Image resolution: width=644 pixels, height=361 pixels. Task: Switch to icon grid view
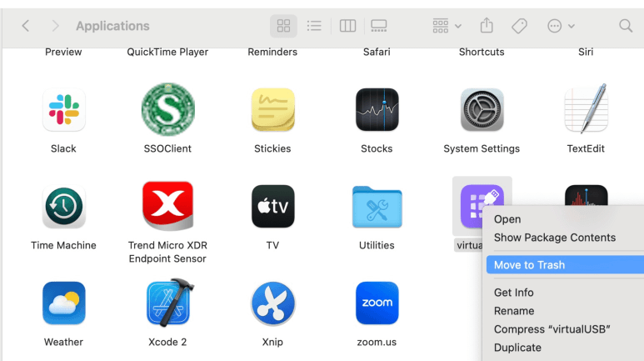click(x=283, y=26)
